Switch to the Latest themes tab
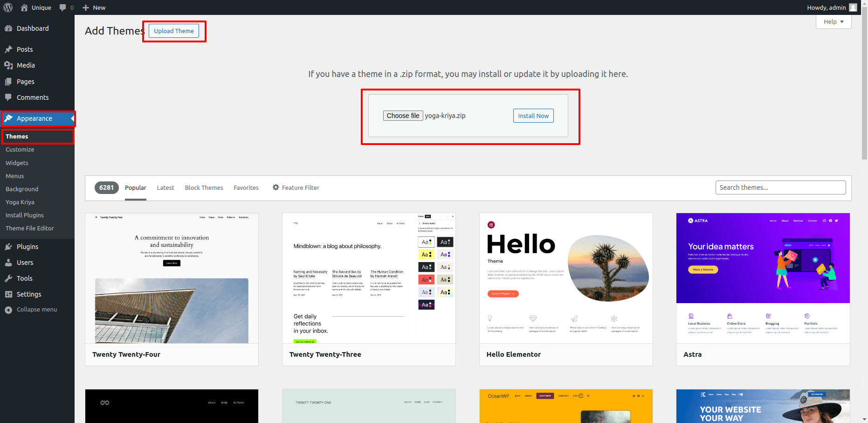868x423 pixels. click(x=165, y=187)
